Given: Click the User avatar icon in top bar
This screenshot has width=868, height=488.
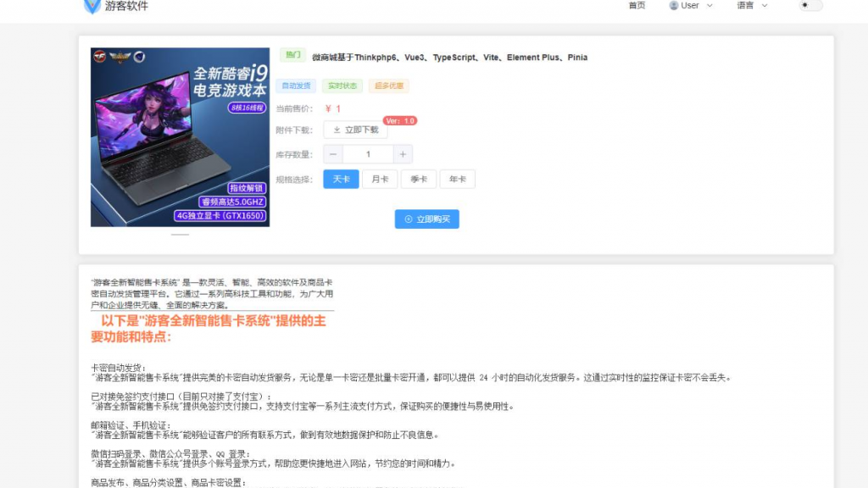Looking at the screenshot, I should tap(672, 5).
